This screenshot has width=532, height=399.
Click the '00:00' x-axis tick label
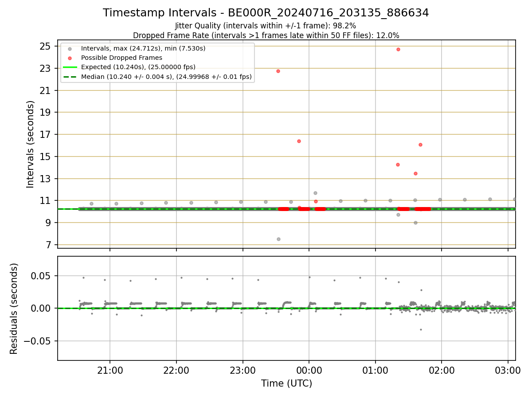coord(309,370)
